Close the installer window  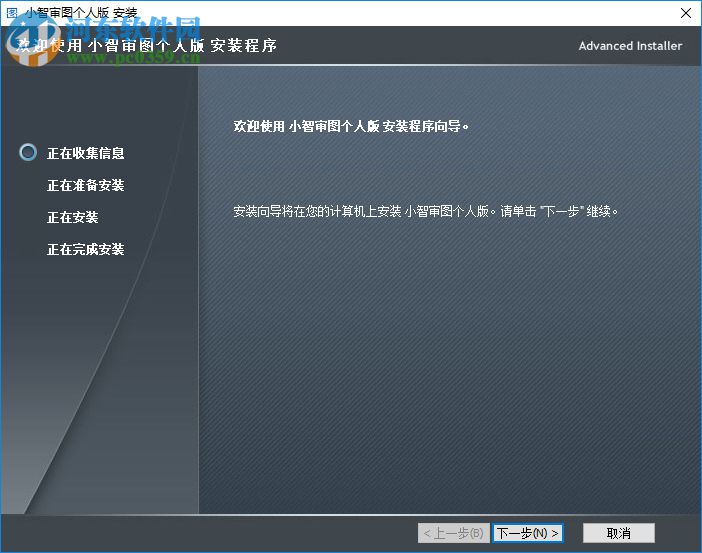click(x=685, y=13)
